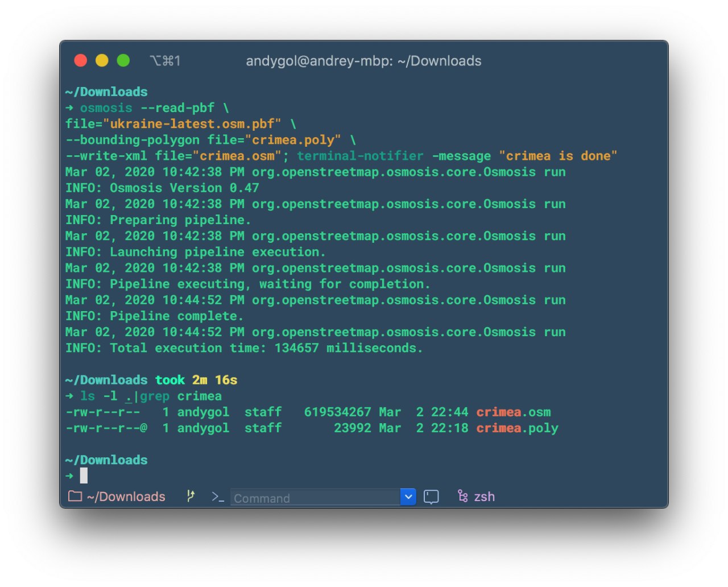Click the command prompt icon beside Command field
The image size is (728, 587).
(218, 497)
